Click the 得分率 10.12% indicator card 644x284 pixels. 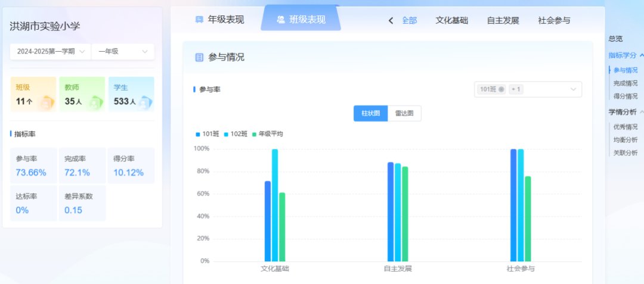coord(131,166)
